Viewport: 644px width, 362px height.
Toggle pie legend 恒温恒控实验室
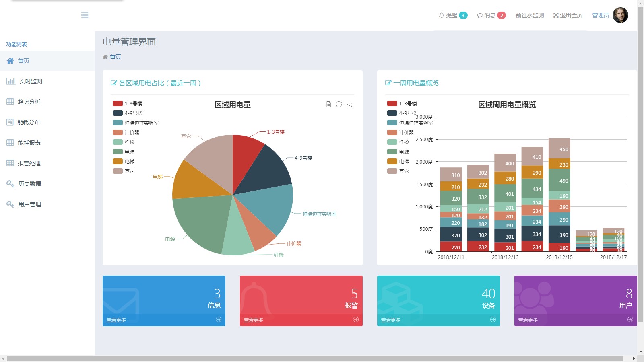pos(136,123)
